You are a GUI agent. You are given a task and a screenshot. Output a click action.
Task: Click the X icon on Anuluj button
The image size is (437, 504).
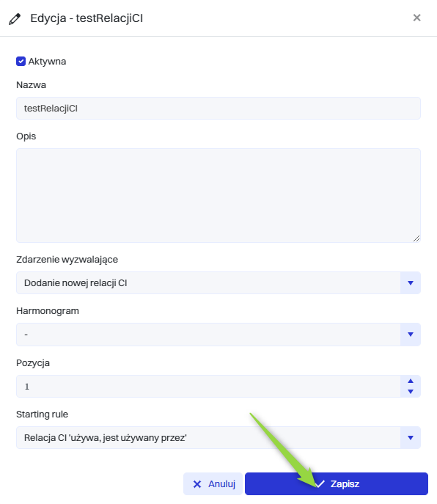tap(197, 484)
